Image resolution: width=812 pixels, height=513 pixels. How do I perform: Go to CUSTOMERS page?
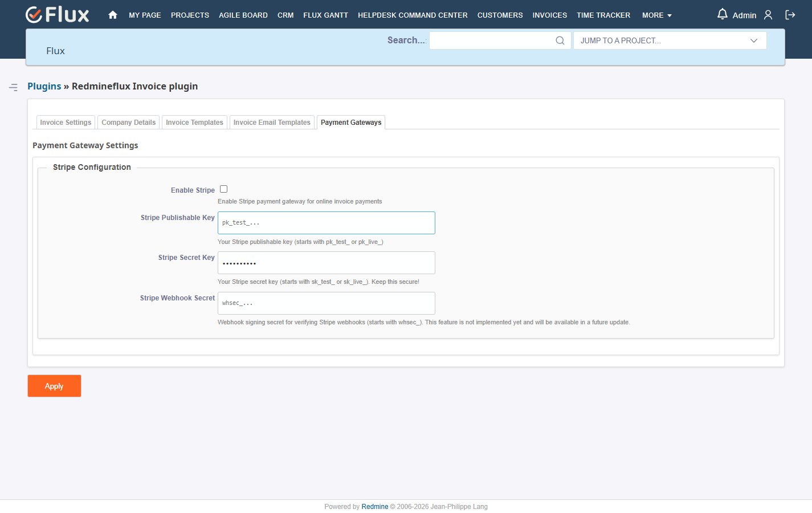pos(500,15)
